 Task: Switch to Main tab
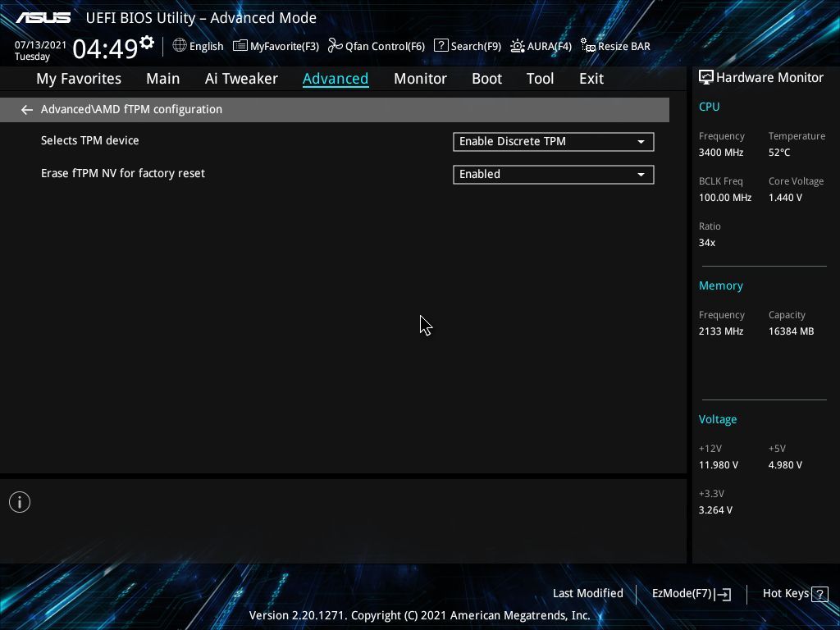(x=163, y=79)
